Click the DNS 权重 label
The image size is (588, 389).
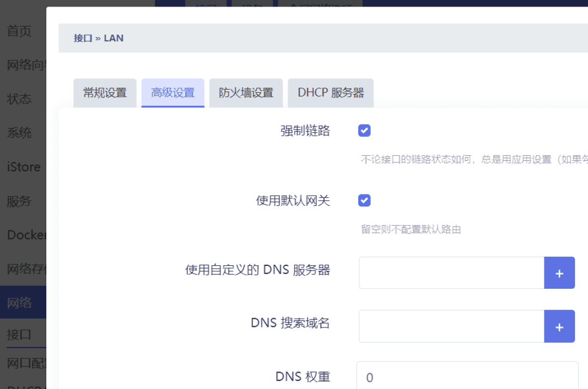click(303, 376)
